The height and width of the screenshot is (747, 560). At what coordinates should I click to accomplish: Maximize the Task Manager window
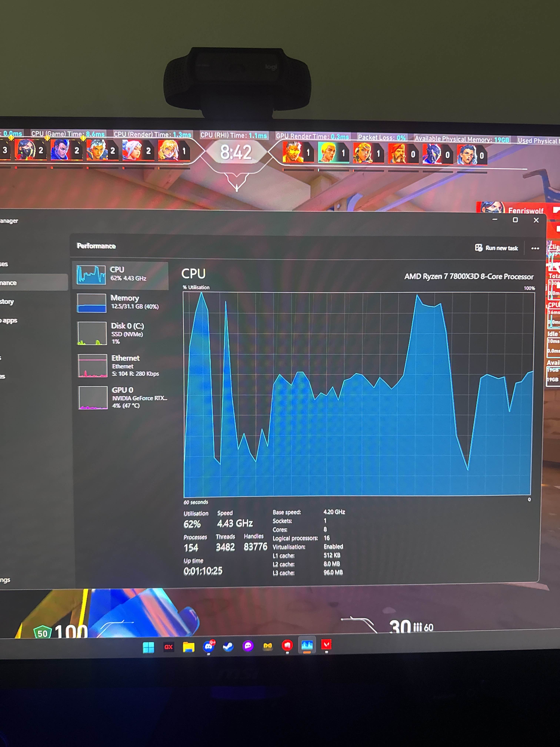tap(515, 220)
